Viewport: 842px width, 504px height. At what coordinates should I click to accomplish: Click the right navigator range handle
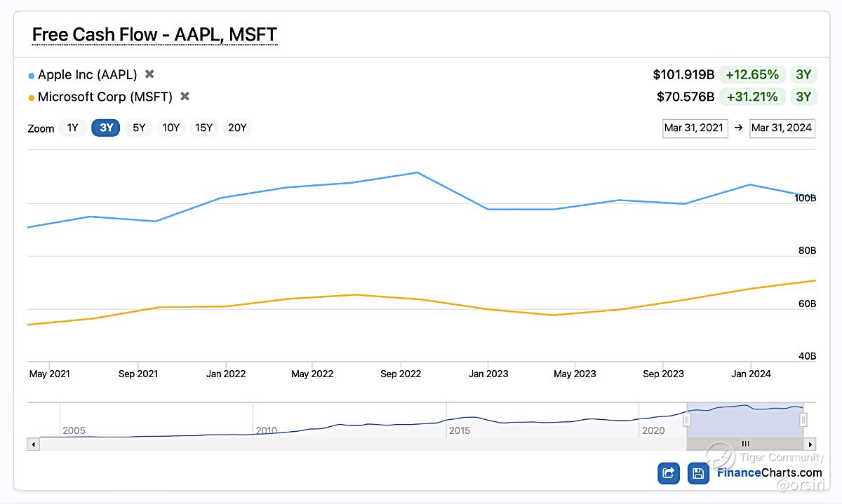(x=803, y=419)
